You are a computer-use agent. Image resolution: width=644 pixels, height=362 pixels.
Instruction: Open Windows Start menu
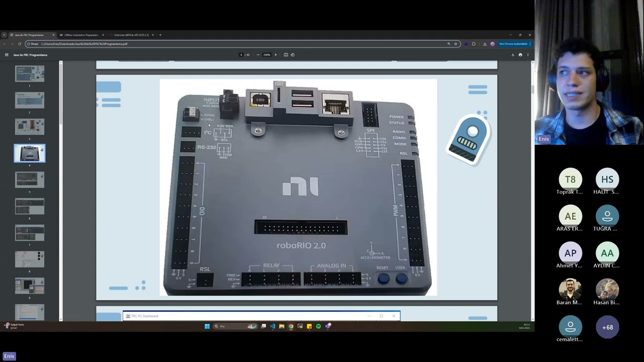point(207,326)
